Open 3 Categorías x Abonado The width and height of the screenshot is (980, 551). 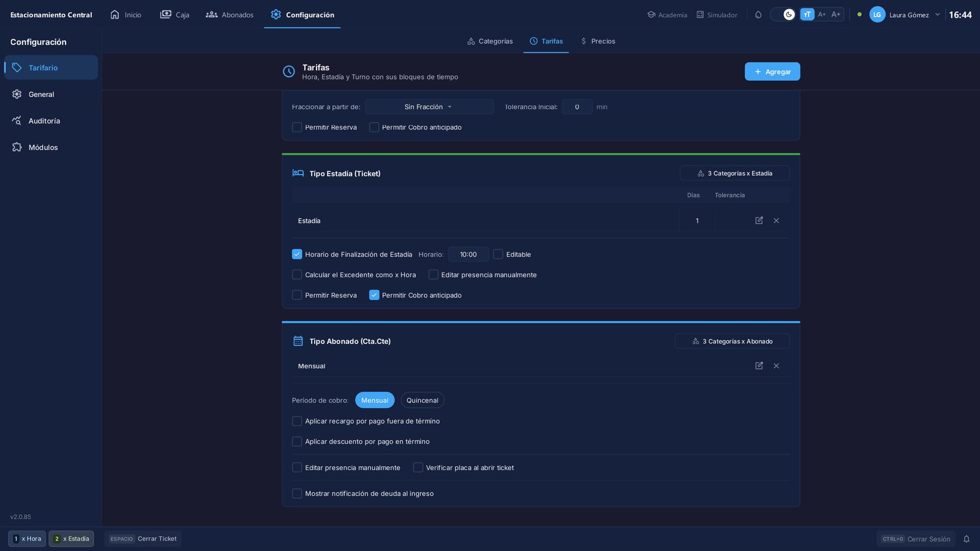tap(732, 341)
